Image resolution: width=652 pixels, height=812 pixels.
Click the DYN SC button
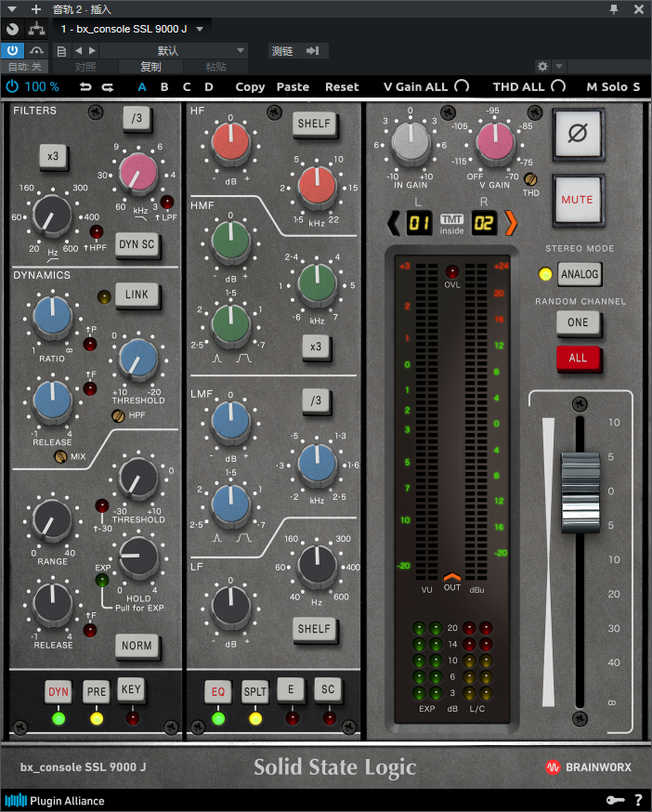[137, 244]
